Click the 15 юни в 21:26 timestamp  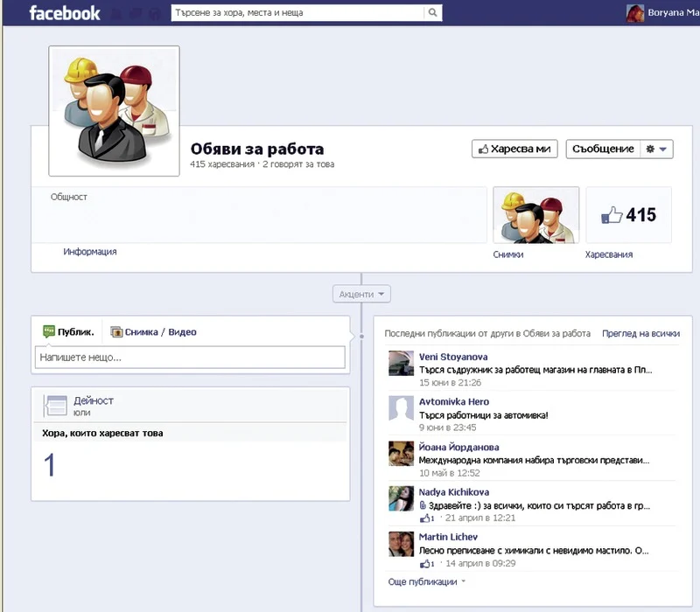point(450,382)
